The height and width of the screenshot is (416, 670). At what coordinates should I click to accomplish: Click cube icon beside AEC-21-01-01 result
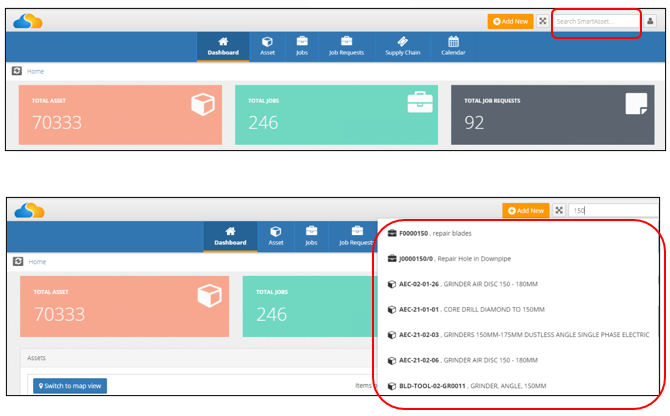coord(391,310)
